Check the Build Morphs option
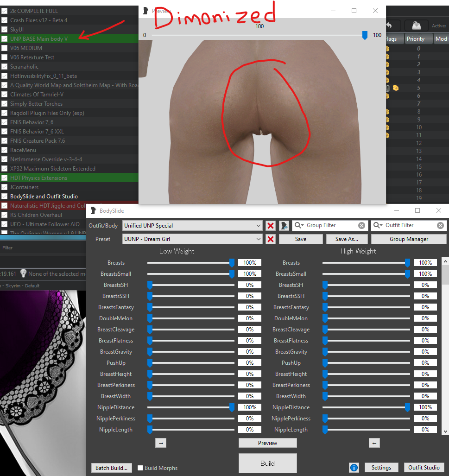The image size is (449, 476). pos(140,468)
